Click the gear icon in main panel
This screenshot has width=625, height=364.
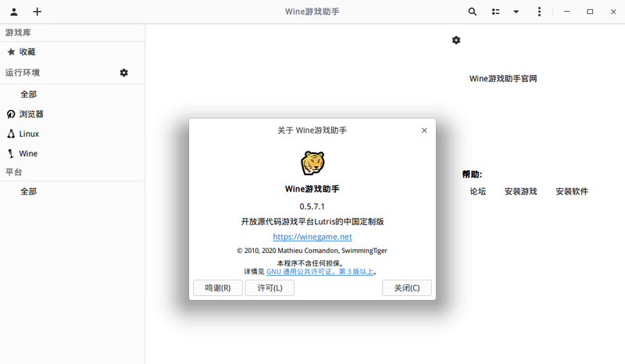[456, 40]
